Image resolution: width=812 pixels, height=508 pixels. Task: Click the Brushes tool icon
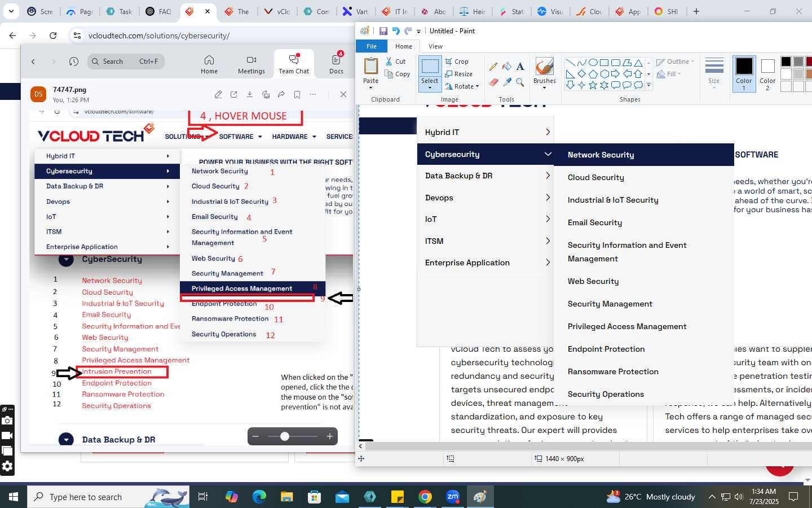click(544, 67)
